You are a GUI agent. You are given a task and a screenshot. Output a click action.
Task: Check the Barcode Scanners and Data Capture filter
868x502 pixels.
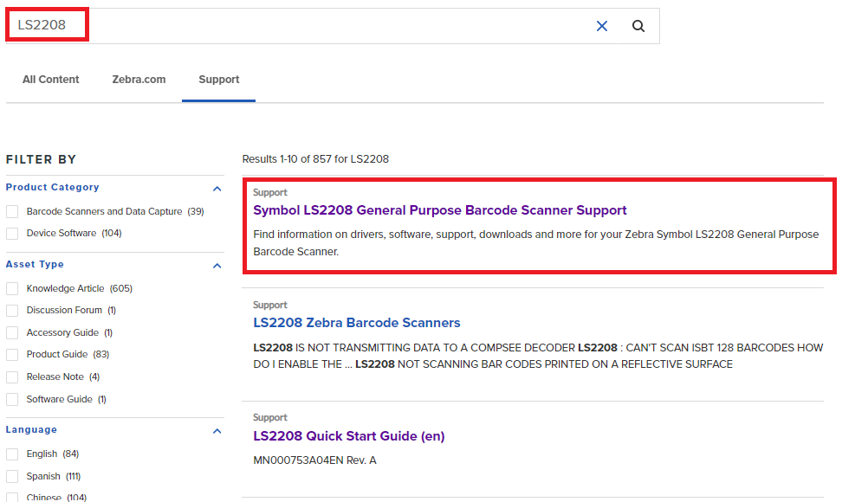tap(12, 210)
